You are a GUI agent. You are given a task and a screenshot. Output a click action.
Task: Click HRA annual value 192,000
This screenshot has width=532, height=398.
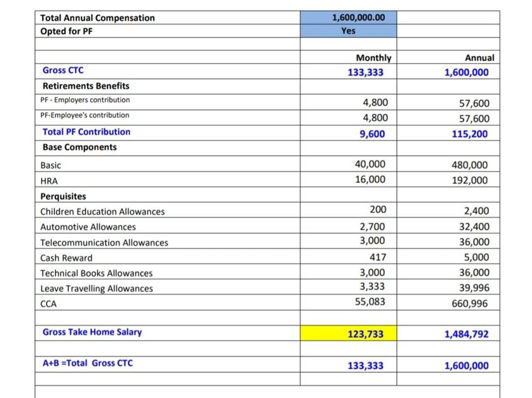click(x=469, y=180)
